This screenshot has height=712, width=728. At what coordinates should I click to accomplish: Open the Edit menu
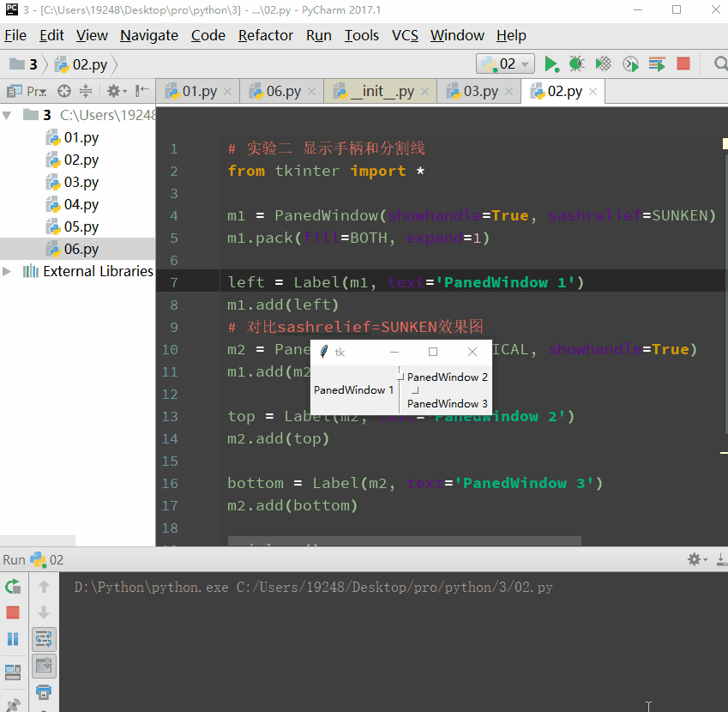[x=51, y=36]
